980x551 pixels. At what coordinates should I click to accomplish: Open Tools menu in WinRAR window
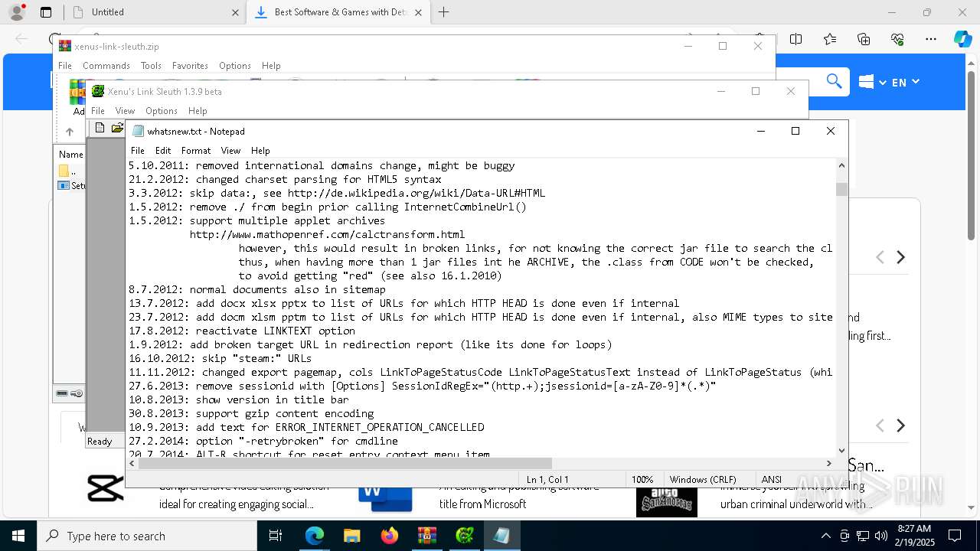[151, 66]
